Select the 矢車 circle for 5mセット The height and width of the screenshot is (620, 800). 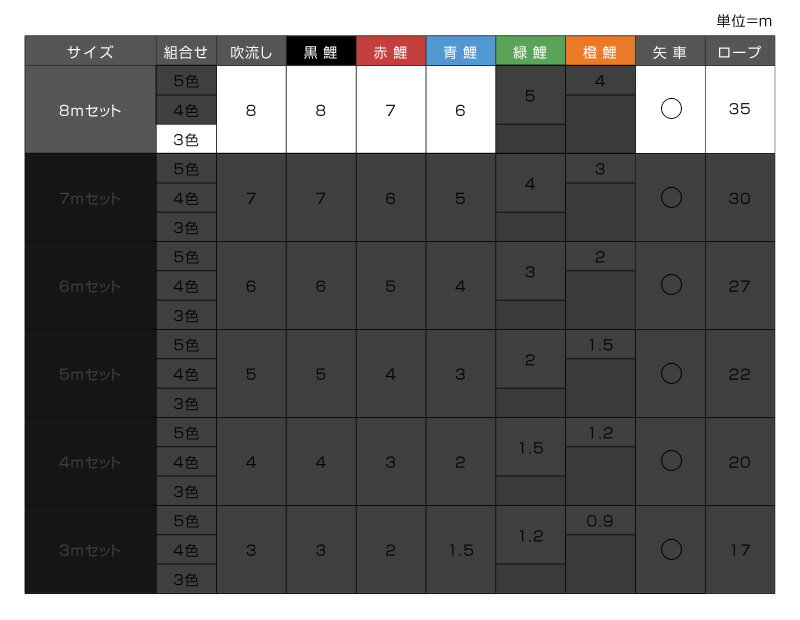click(x=671, y=373)
